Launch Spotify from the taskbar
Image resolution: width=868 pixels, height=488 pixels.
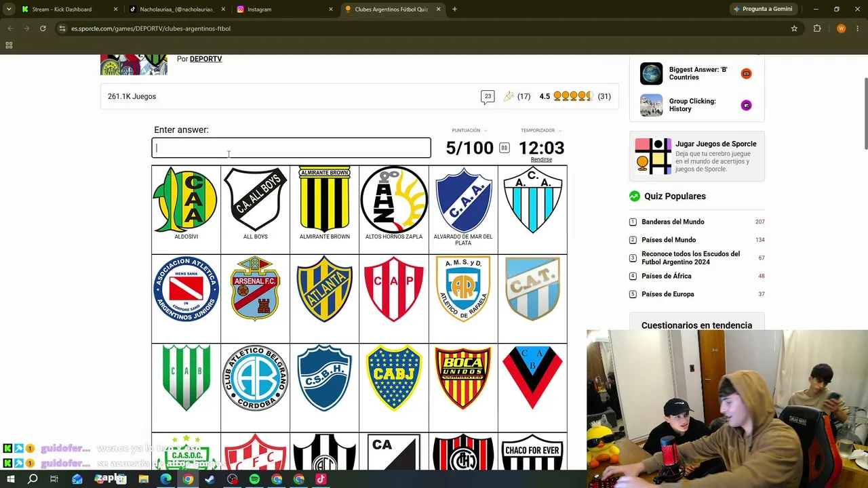pos(254,479)
